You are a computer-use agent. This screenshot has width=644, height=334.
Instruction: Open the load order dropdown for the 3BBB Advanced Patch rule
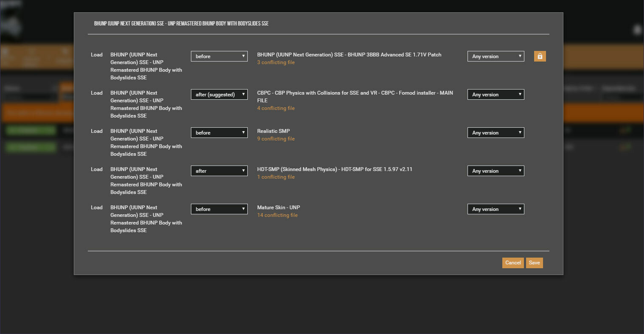tap(219, 56)
